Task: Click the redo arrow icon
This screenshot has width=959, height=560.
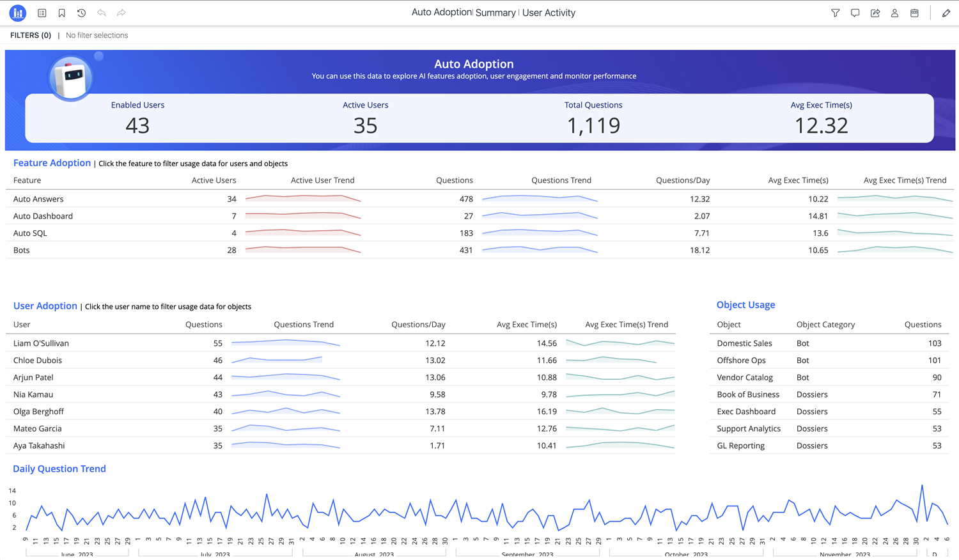Action: (121, 13)
